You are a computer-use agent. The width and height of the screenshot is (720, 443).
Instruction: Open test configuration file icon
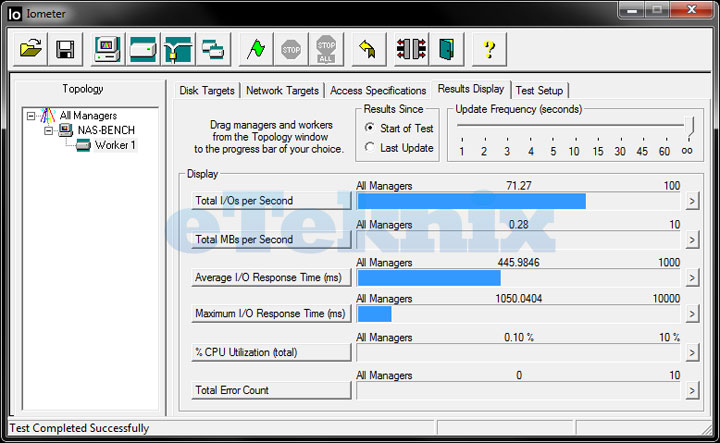click(30, 49)
